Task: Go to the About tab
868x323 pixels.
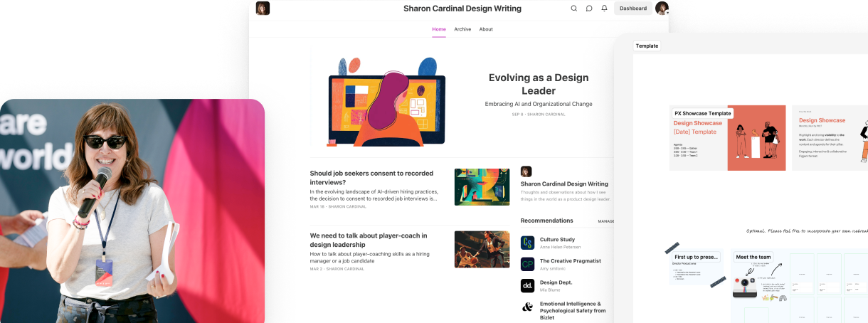Action: tap(486, 29)
